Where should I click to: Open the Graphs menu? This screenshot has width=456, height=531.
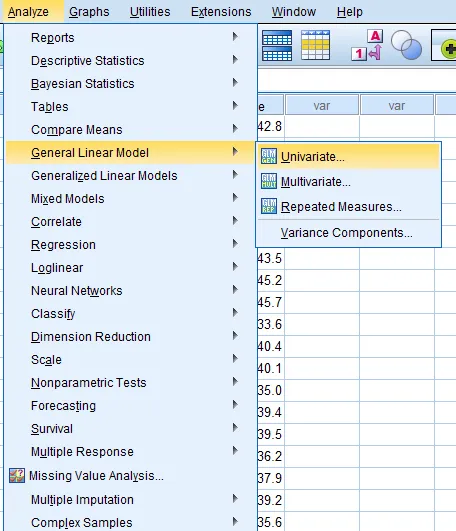[x=89, y=12]
